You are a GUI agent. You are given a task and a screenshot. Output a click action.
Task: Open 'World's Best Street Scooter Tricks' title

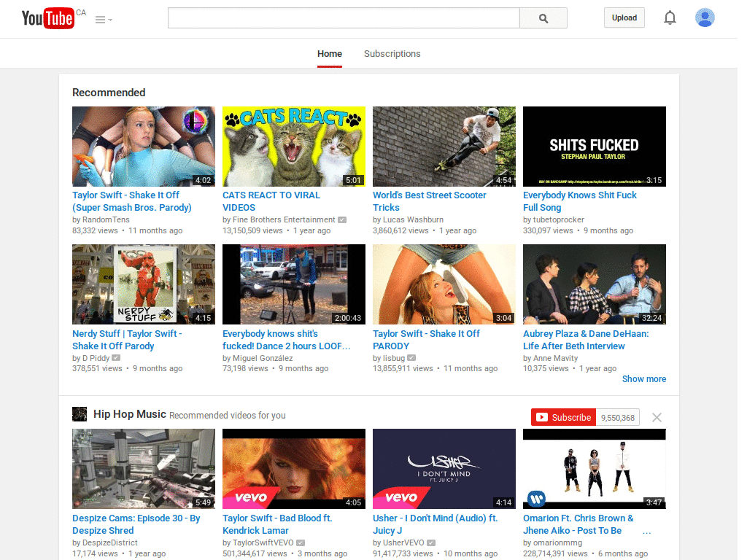click(430, 201)
